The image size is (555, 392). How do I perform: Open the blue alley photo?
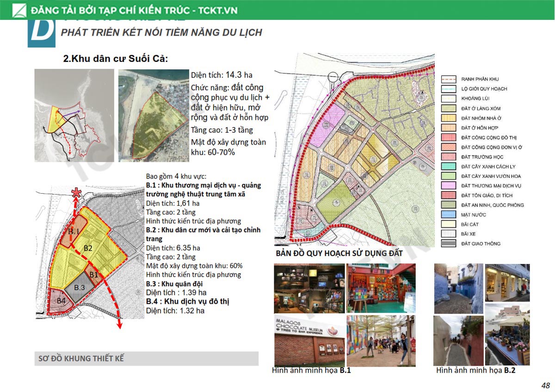tap(458, 288)
